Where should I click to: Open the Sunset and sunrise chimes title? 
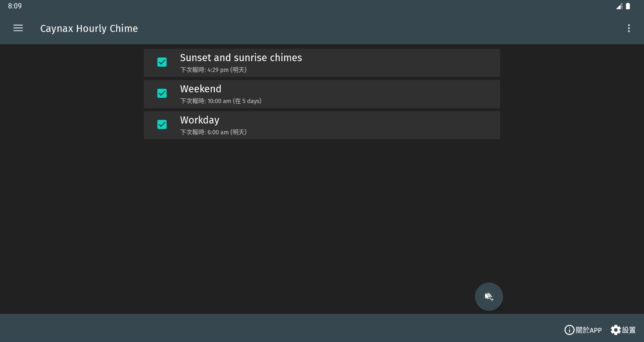click(x=241, y=58)
